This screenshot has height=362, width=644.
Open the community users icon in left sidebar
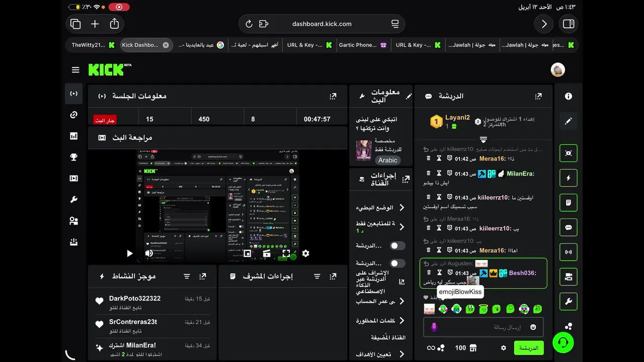coord(74,221)
